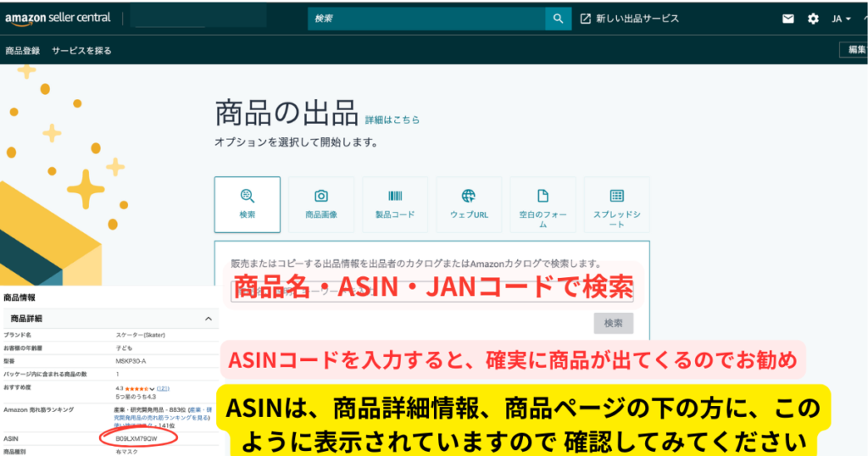Image resolution: width=868 pixels, height=456 pixels.
Task: Open the 商品登録 menu item
Action: [23, 51]
